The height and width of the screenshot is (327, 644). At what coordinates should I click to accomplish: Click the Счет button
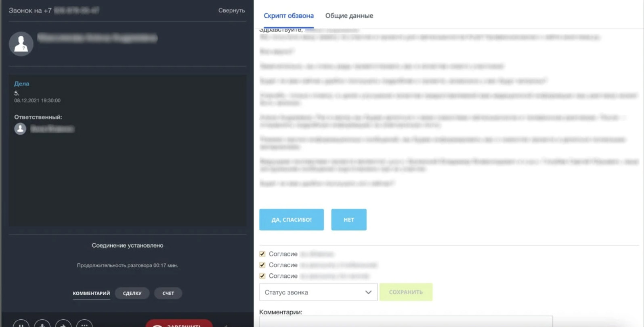[x=168, y=293]
